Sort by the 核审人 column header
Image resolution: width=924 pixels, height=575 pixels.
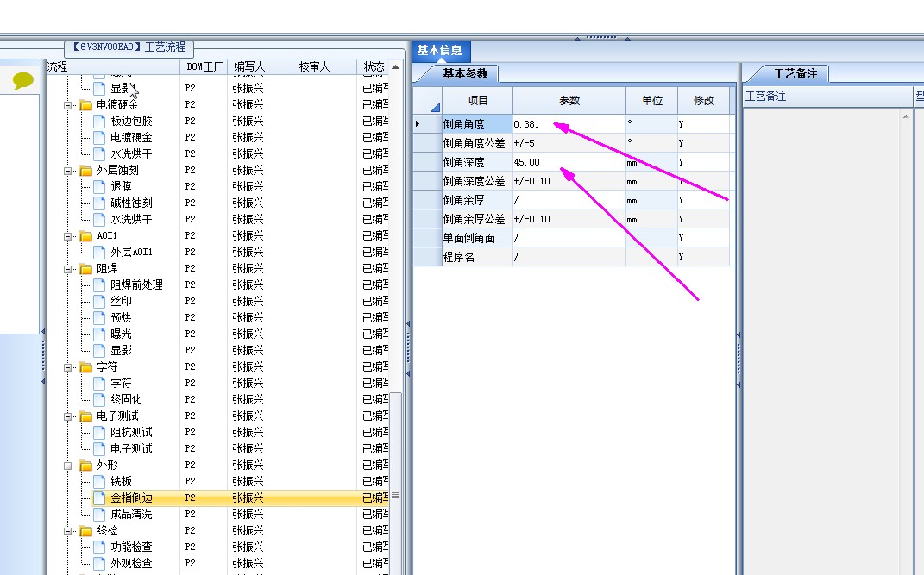(x=324, y=67)
